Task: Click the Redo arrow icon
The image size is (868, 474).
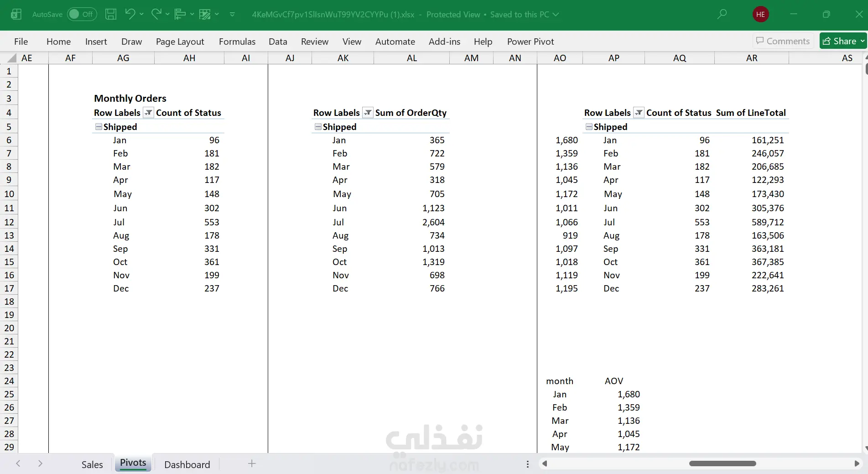Action: click(156, 14)
